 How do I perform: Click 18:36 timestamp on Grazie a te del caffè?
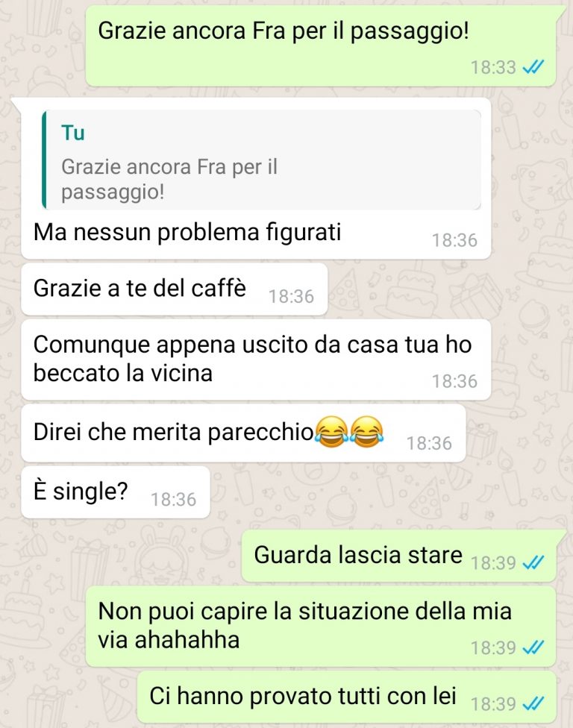coord(292,296)
